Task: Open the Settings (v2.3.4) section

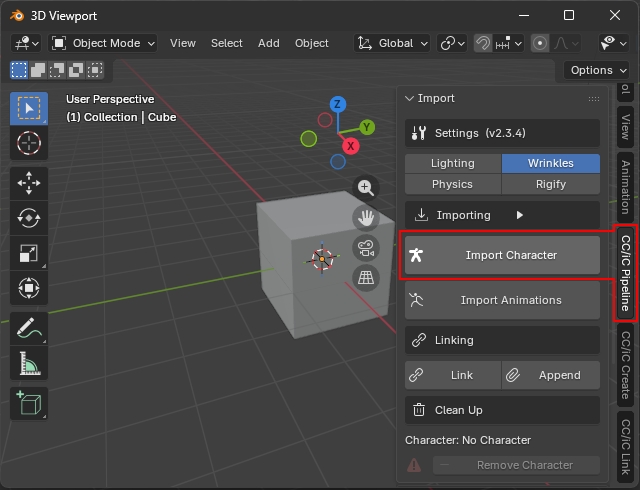Action: tap(502, 133)
